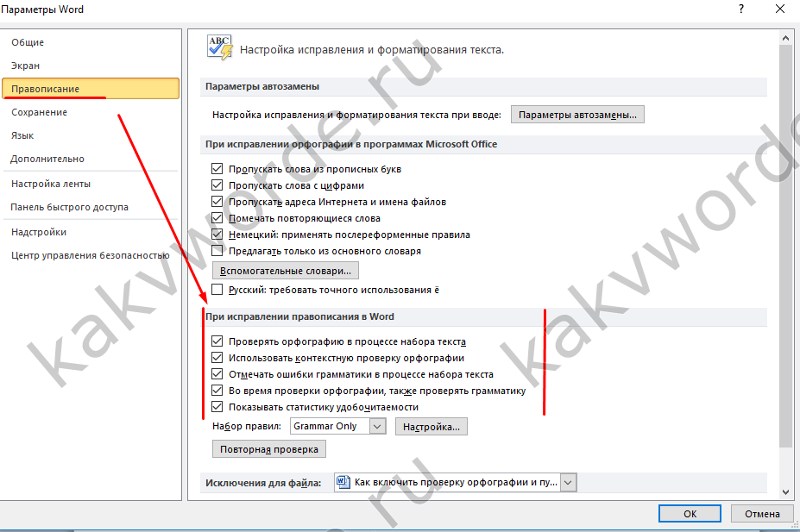The height and width of the screenshot is (532, 800).
Task: Open 'Центр управления безопасностью' category
Action: coord(91,256)
